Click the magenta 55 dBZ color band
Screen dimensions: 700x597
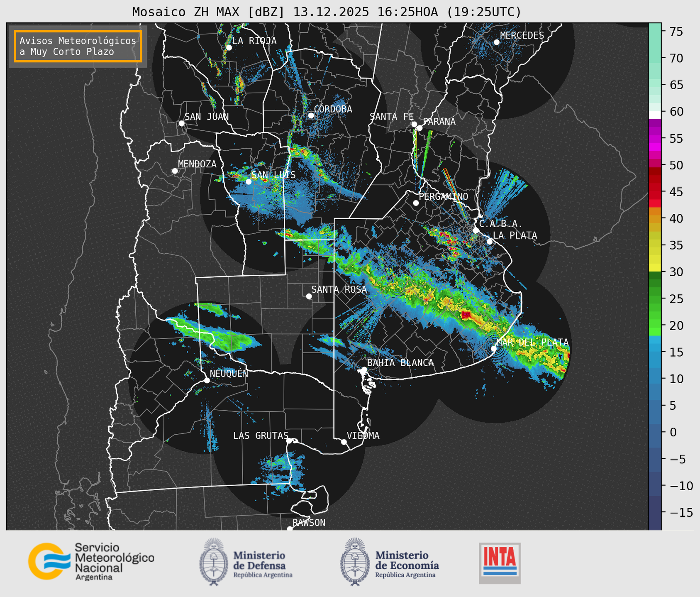click(x=655, y=138)
